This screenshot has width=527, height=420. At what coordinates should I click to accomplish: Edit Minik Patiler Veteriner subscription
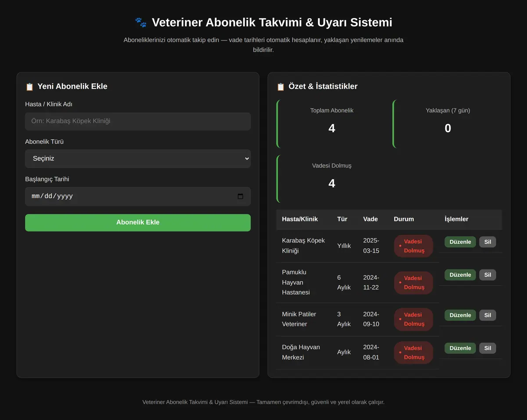click(460, 315)
